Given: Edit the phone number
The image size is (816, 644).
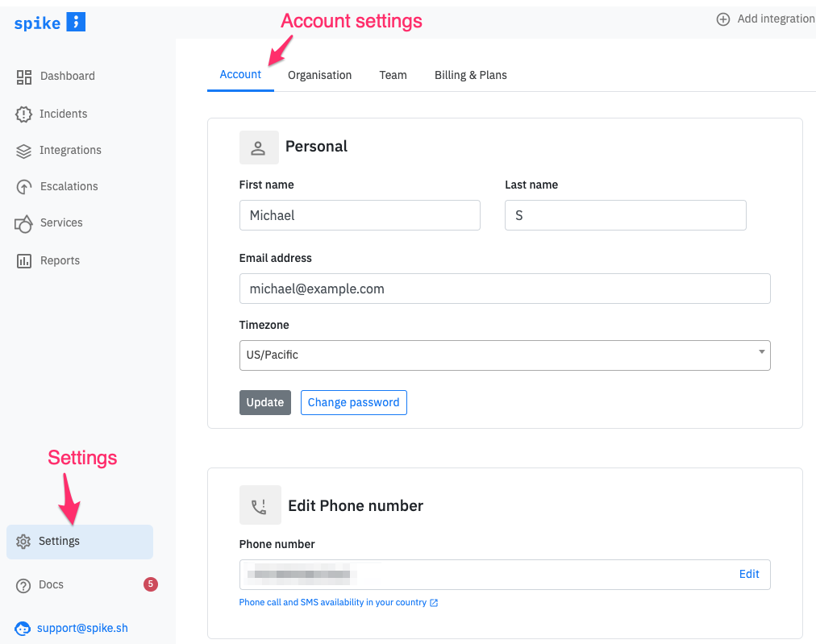Looking at the screenshot, I should [749, 575].
